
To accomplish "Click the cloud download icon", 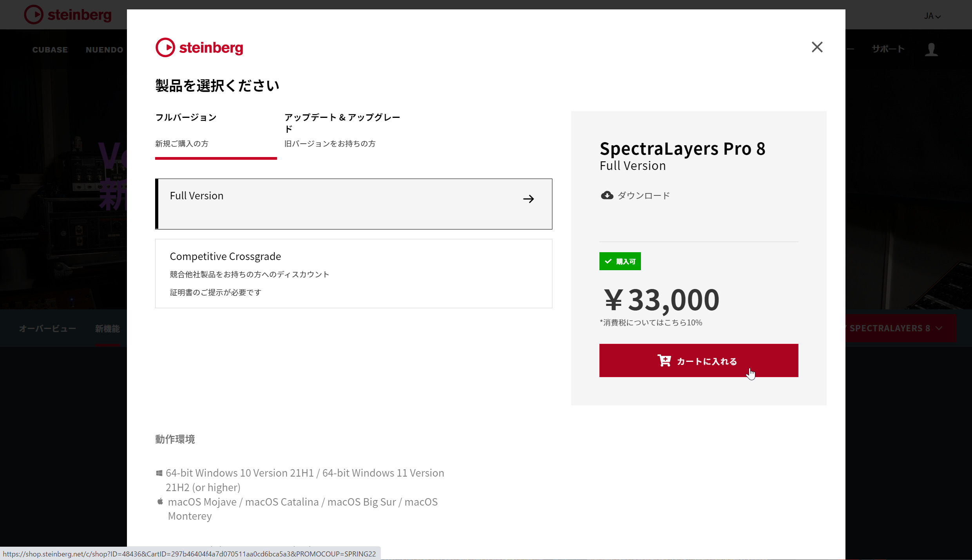I will 607,195.
